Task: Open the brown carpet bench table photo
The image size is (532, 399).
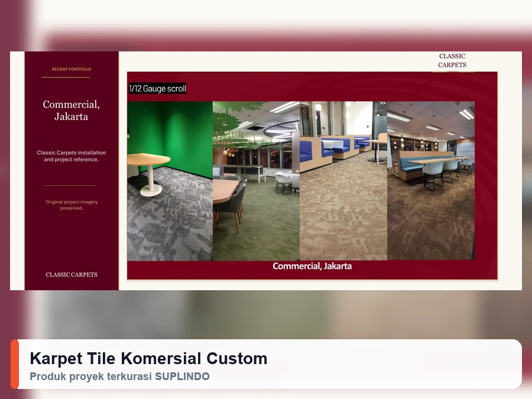Action: (x=431, y=181)
